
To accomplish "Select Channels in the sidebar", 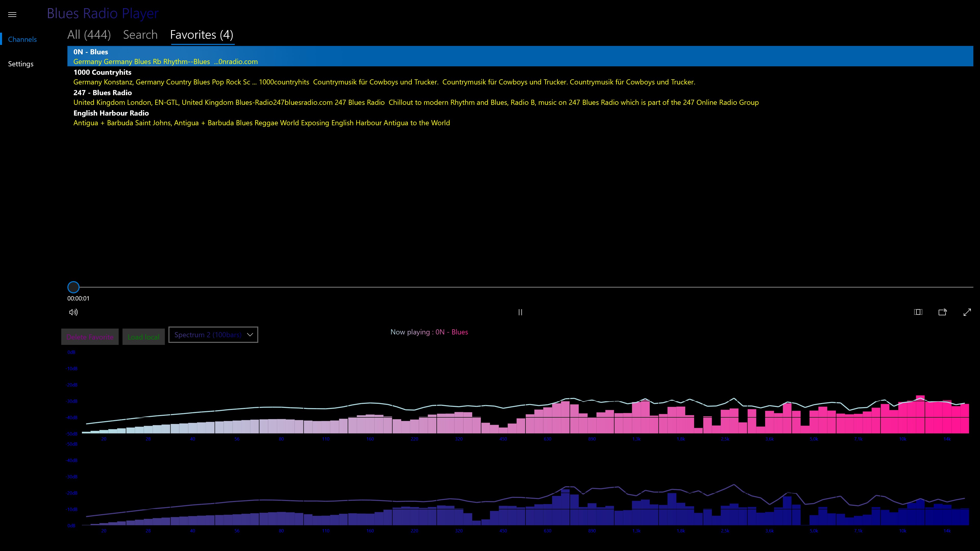I will [22, 40].
